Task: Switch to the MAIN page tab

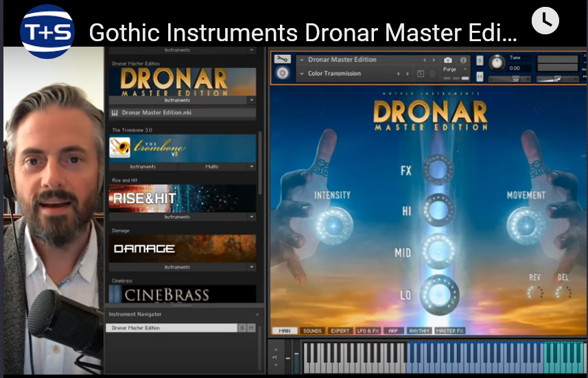Action: pyautogui.click(x=284, y=331)
